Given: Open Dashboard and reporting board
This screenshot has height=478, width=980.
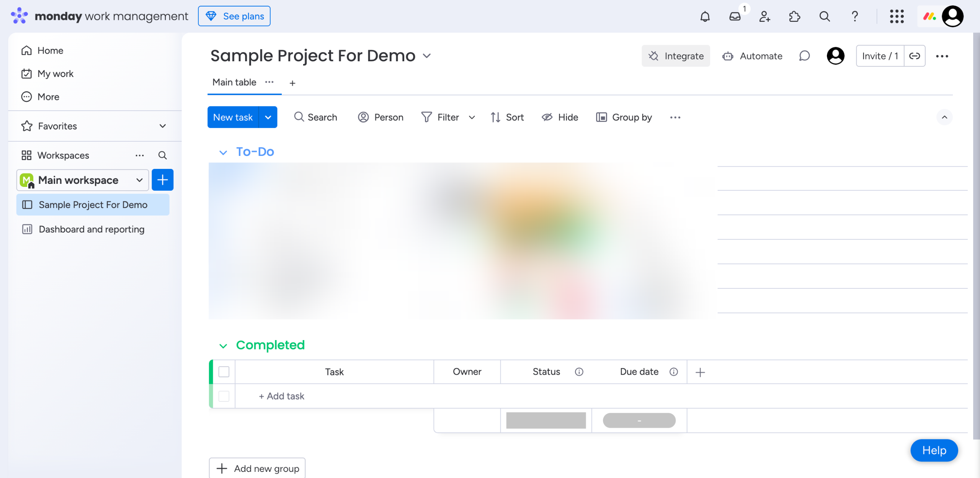Looking at the screenshot, I should (91, 229).
